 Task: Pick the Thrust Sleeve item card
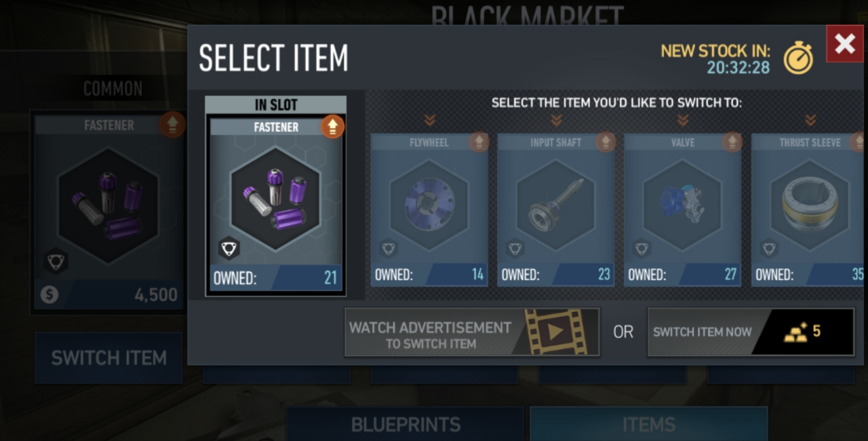[x=808, y=210]
